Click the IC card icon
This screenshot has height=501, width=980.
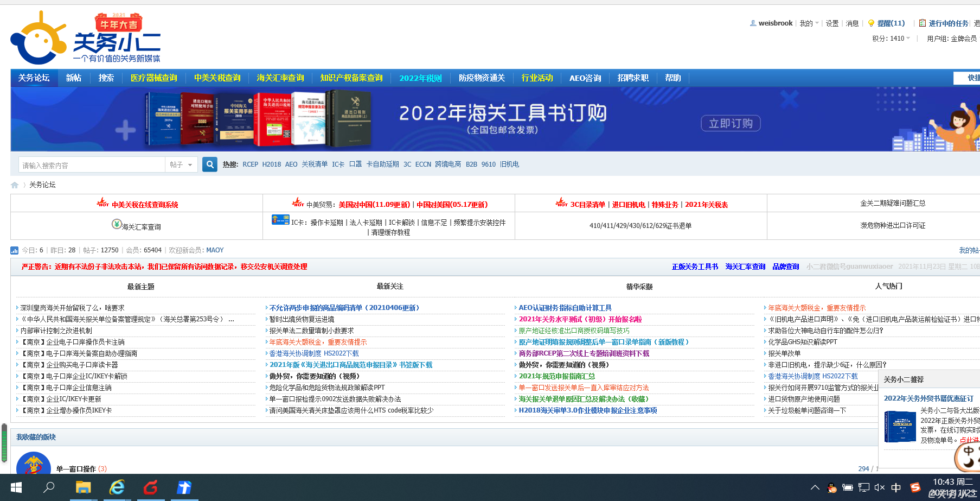coord(280,220)
